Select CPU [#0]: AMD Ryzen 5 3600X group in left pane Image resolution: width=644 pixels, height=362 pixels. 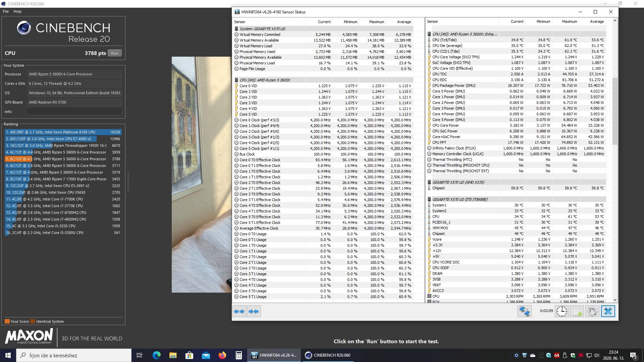tap(323, 80)
